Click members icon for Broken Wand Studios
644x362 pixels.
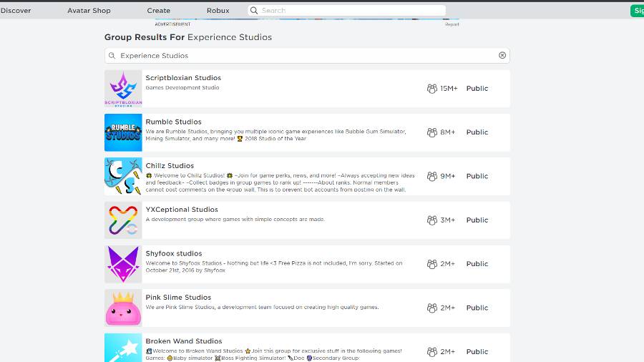click(431, 352)
